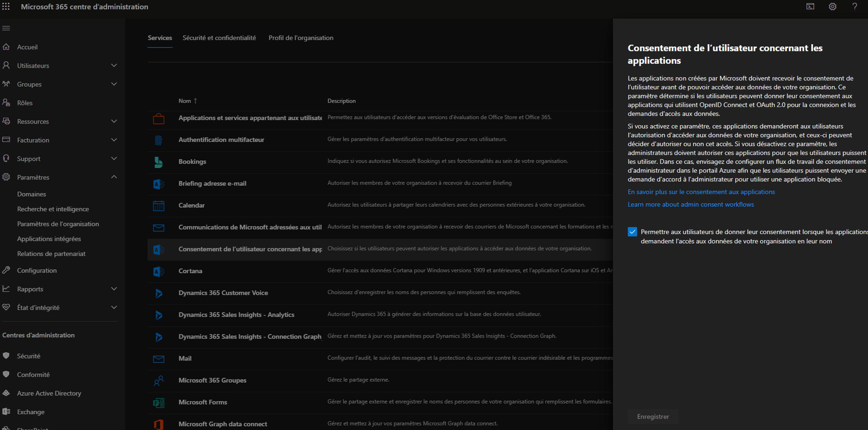This screenshot has height=430, width=868.
Task: Open 'En savoir plus sur le consentement' link
Action: tap(701, 191)
